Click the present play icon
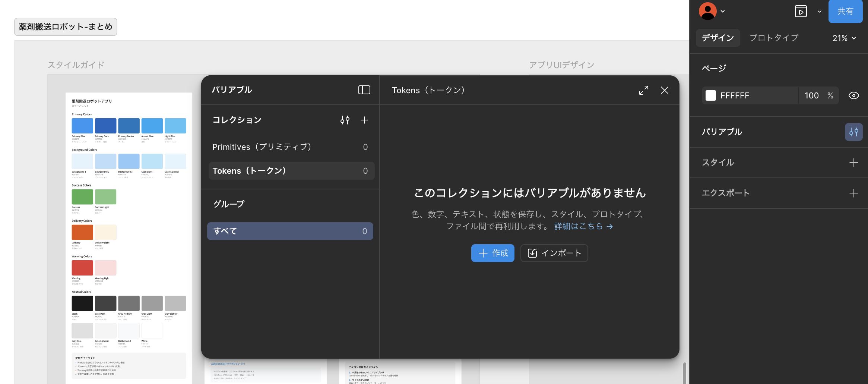 click(x=801, y=11)
